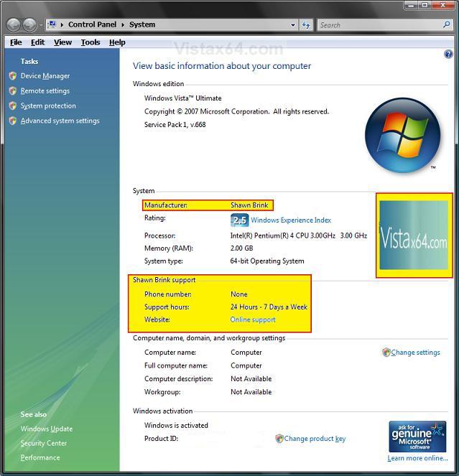Open Security Center under See also
Viewport: 459px width, 476px height.
click(43, 443)
